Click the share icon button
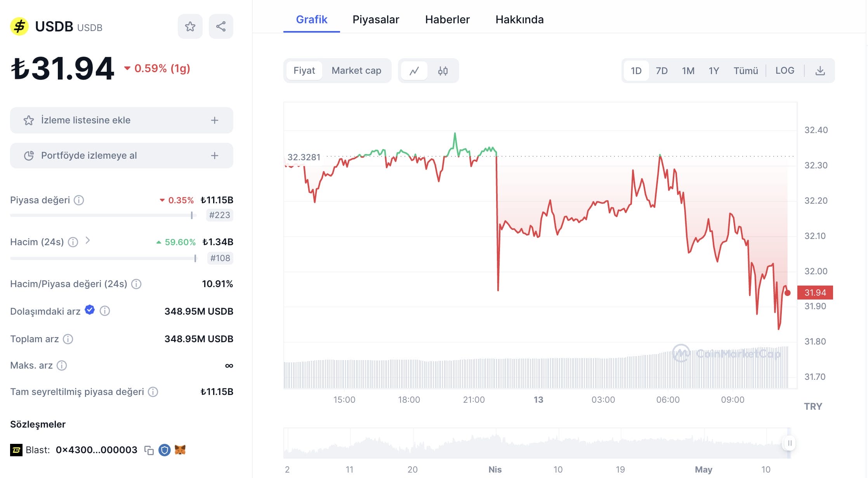This screenshot has width=868, height=478. [221, 26]
